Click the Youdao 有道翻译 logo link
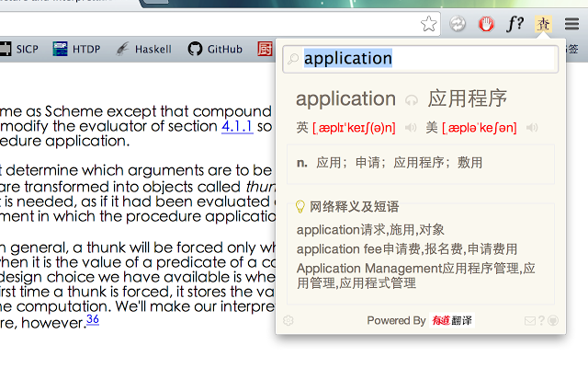588x368 pixels. [x=454, y=321]
